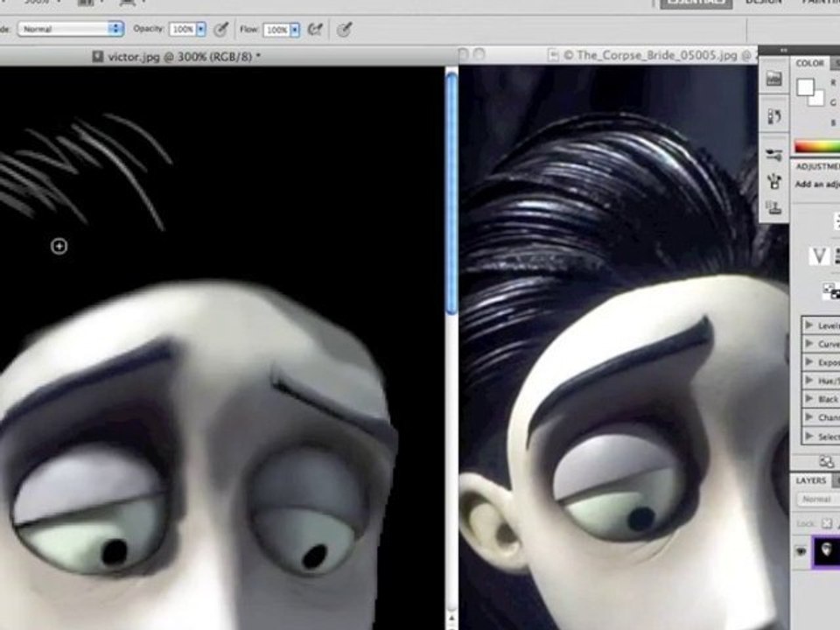Click the Vibrance adjustment icon
Image resolution: width=840 pixels, height=630 pixels.
pyautogui.click(x=819, y=256)
